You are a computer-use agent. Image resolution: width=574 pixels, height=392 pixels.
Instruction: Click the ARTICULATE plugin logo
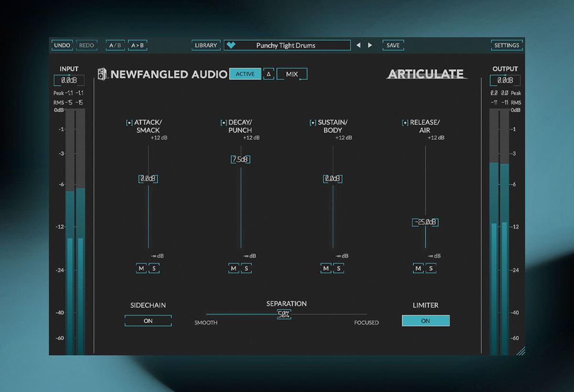pos(426,74)
